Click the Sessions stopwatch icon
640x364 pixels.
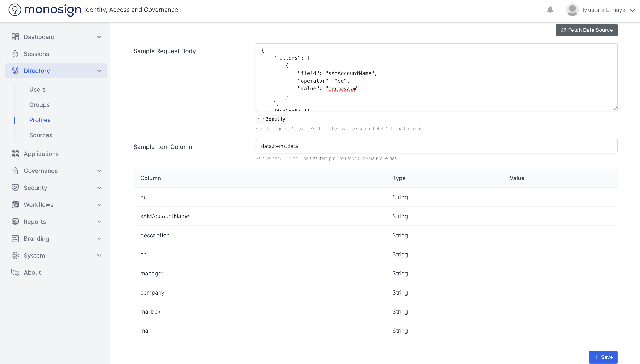click(15, 54)
